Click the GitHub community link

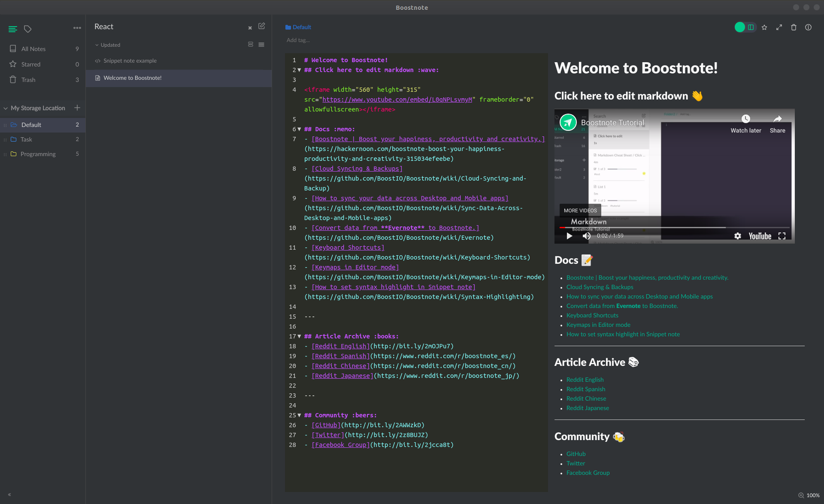(x=576, y=454)
